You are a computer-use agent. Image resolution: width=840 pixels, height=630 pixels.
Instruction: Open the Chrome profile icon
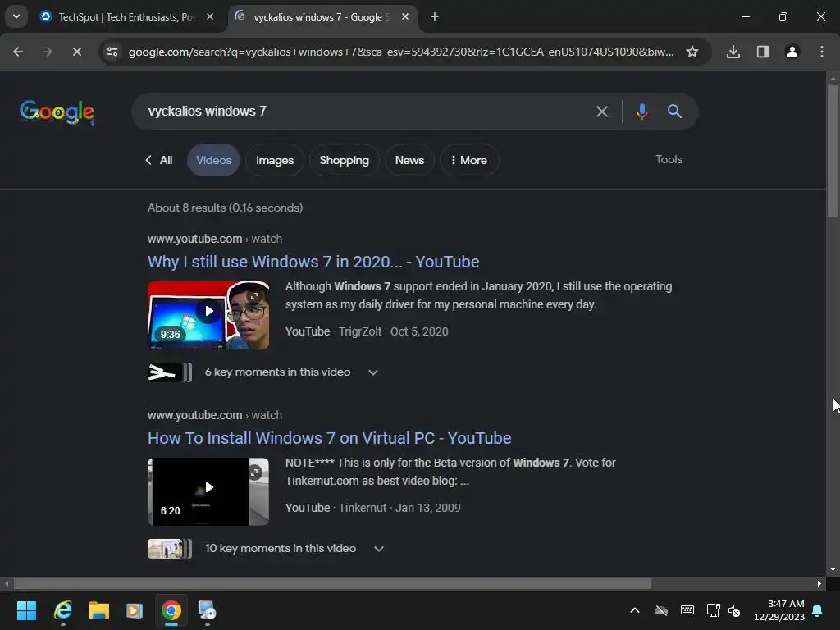(x=792, y=52)
